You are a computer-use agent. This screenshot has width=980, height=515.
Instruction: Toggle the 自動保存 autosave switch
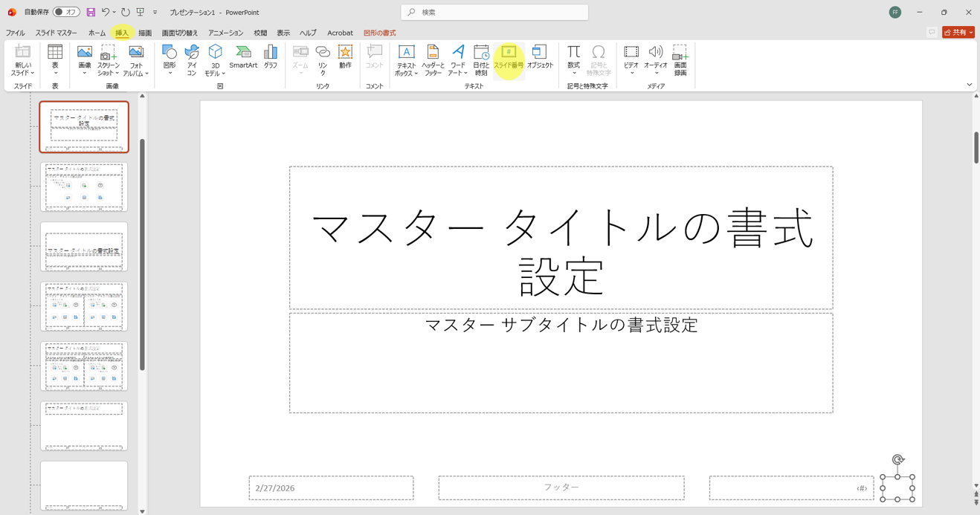(x=66, y=13)
